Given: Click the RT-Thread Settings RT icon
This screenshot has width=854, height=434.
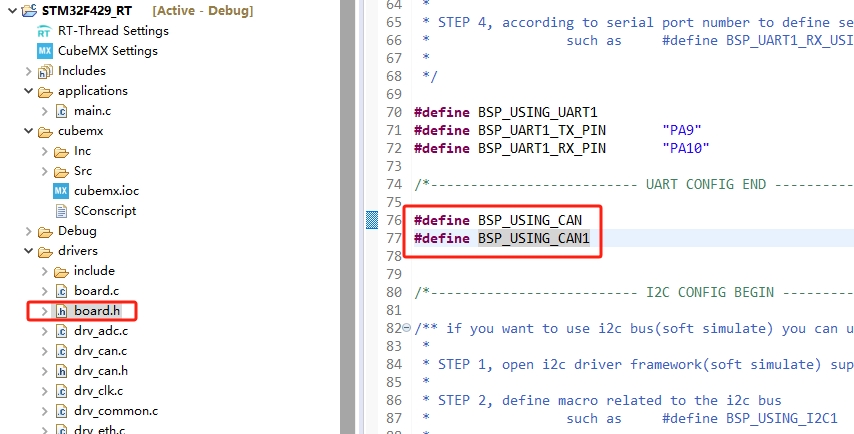Looking at the screenshot, I should click(x=45, y=32).
